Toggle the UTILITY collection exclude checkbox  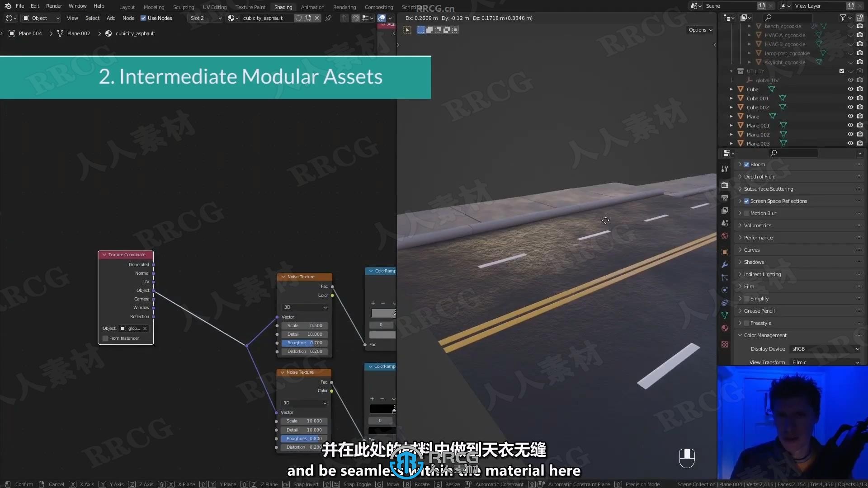click(x=842, y=71)
